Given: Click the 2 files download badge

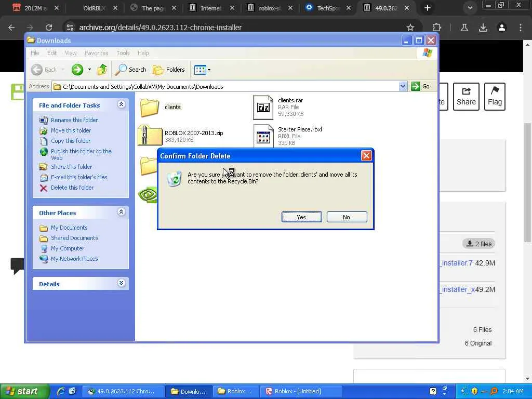Looking at the screenshot, I should (478, 244).
